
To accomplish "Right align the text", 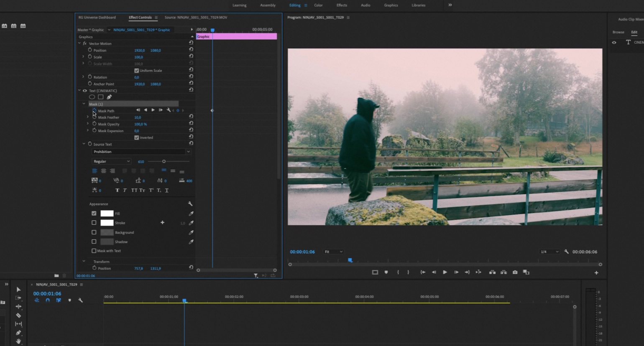I will pos(112,171).
